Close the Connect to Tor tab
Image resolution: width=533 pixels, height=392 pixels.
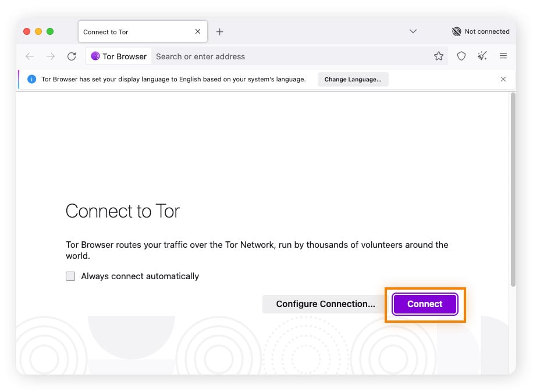198,31
